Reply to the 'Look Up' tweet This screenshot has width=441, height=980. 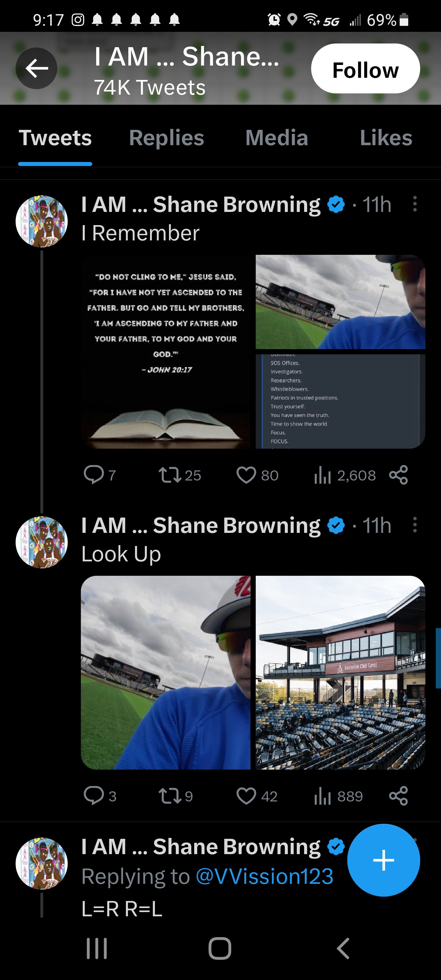click(x=94, y=796)
